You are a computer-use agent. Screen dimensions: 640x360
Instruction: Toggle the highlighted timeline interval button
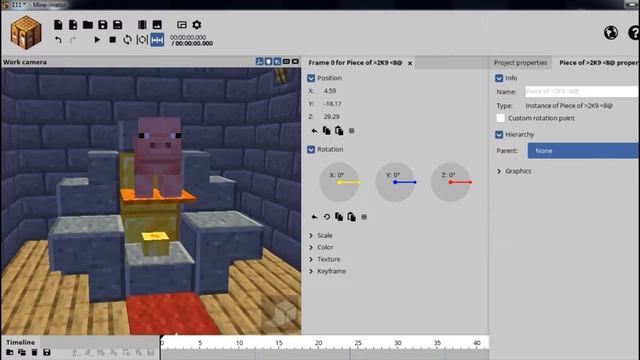coord(157,40)
